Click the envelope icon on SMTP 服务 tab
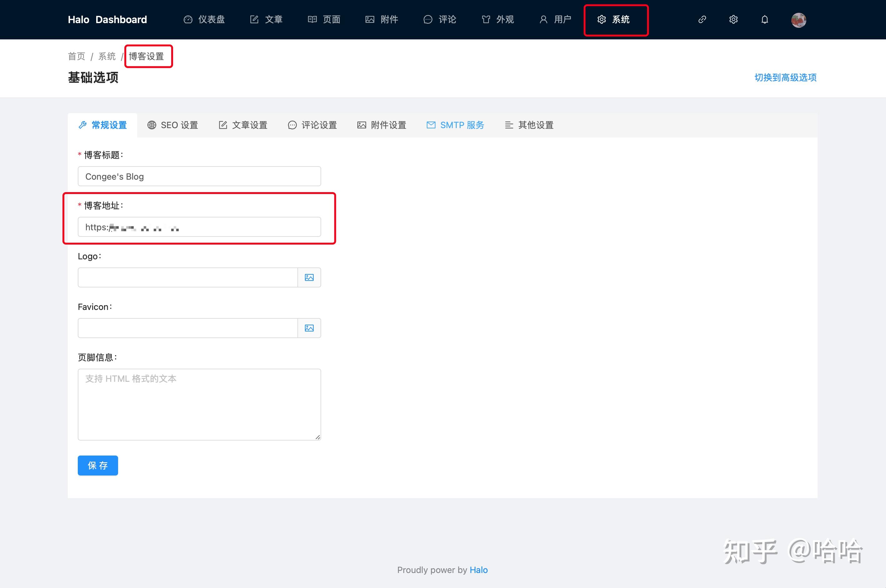Image resolution: width=886 pixels, height=588 pixels. point(431,125)
